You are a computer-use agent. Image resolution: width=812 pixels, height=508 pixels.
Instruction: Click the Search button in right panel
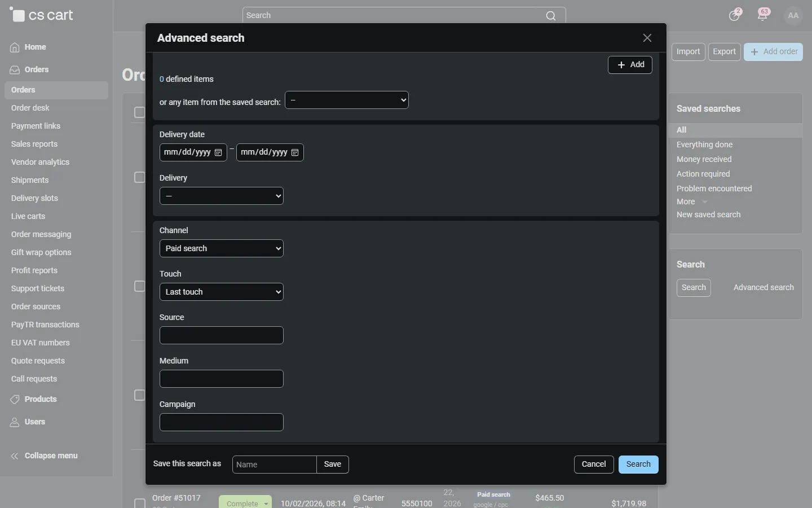(x=694, y=288)
